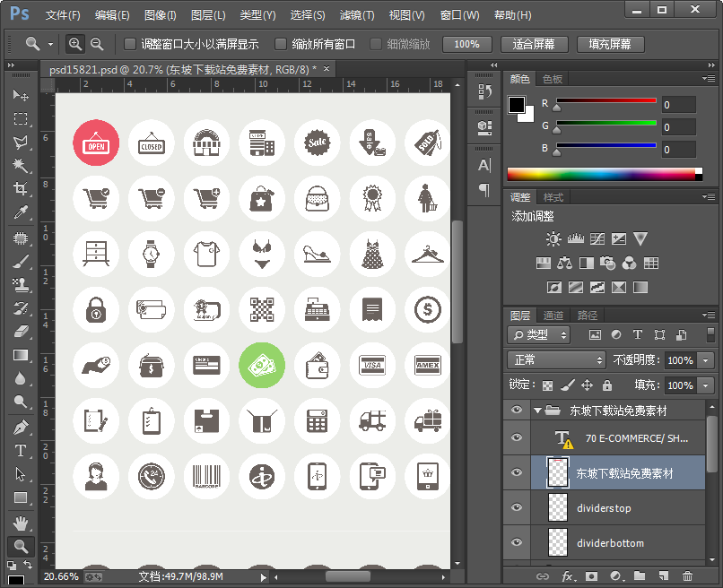Screen dimensions: 723x588
Task: Click the R channel value field
Action: 679,105
